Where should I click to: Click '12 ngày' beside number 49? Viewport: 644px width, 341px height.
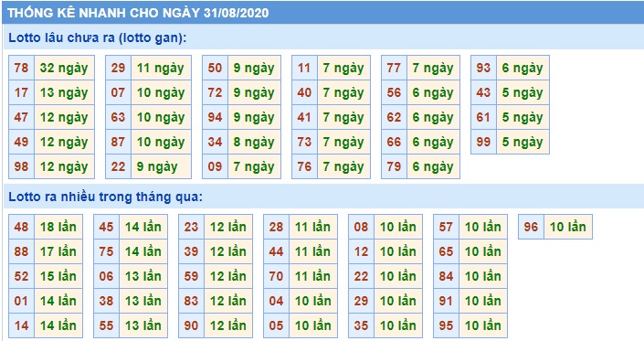(x=65, y=142)
